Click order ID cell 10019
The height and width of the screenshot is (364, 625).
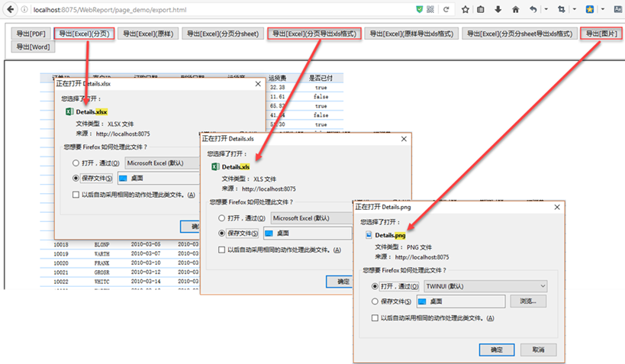(61, 254)
